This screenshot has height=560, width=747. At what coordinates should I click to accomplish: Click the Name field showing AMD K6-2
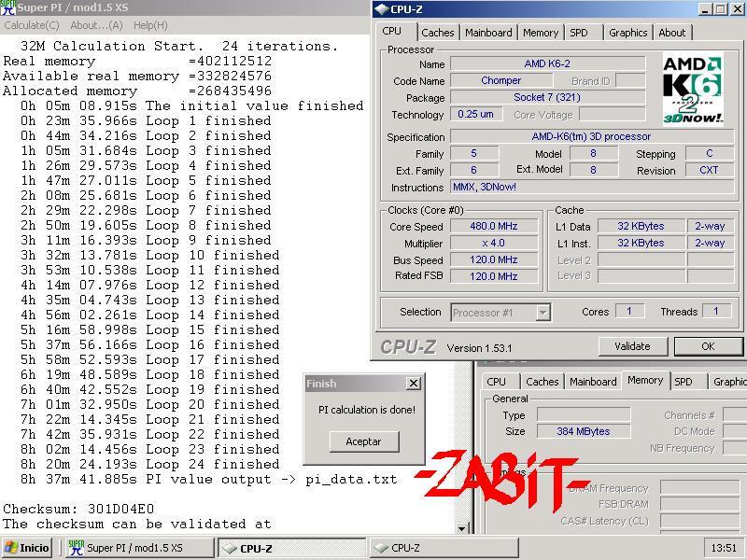(x=547, y=63)
